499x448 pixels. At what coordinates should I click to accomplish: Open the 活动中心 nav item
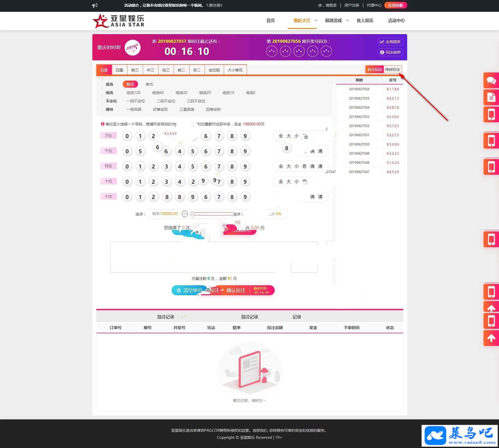click(396, 20)
